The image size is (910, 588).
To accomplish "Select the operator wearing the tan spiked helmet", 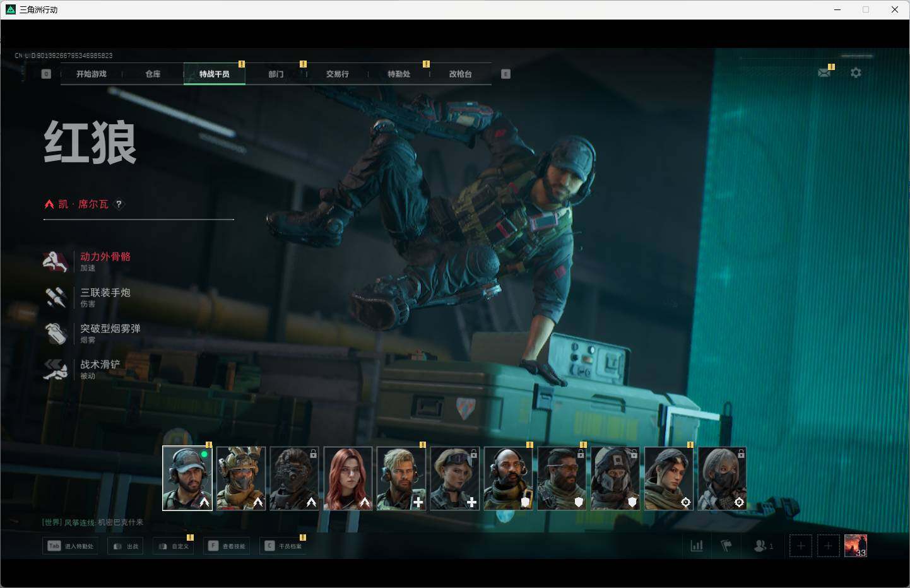I will coord(241,478).
